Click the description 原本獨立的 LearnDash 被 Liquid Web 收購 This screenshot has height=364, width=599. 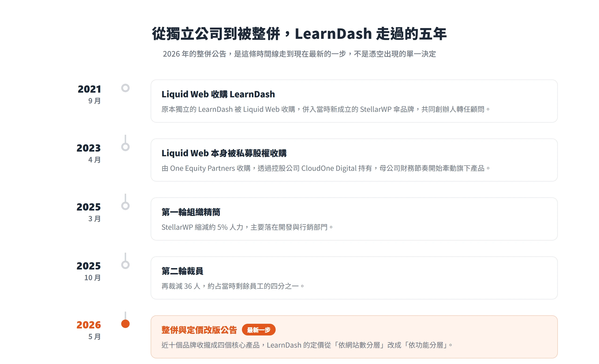326,109
